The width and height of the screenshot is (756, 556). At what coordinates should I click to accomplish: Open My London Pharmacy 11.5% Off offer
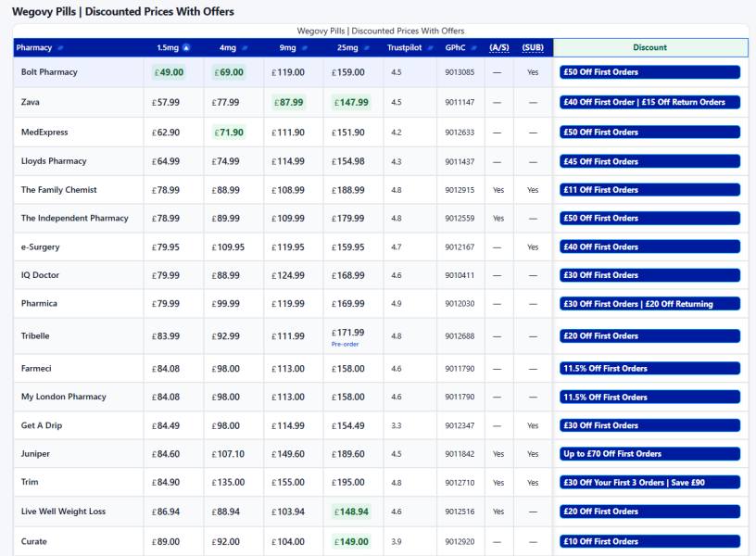(x=650, y=397)
